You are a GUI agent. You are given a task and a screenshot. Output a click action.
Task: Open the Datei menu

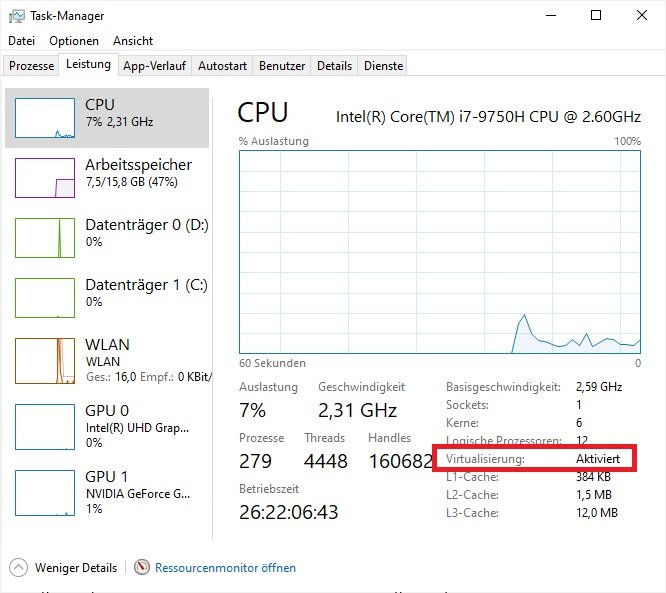point(21,41)
